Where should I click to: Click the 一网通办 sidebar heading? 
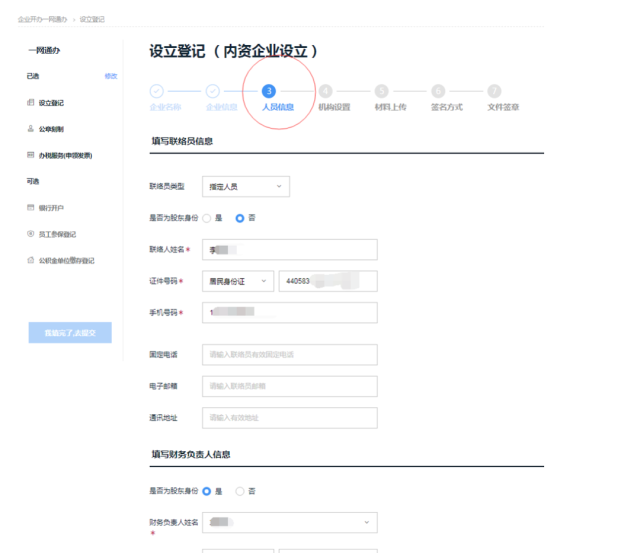44,50
